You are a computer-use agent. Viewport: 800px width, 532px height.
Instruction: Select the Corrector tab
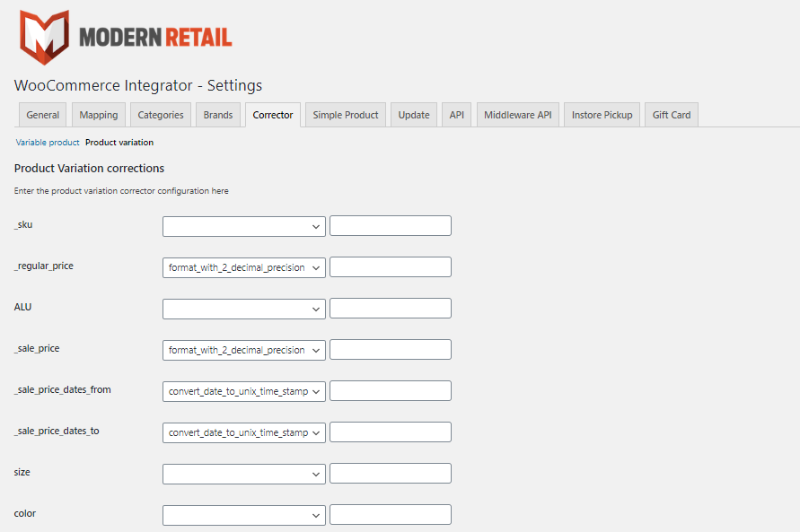[273, 115]
